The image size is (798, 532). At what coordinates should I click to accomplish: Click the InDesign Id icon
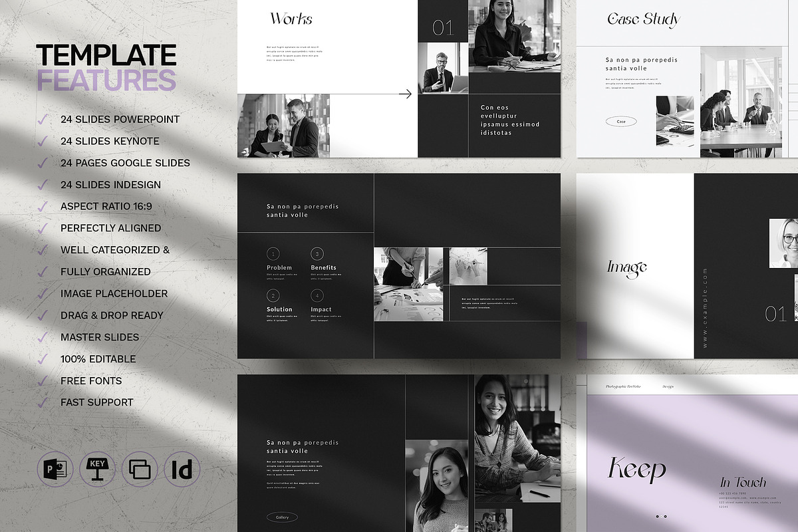click(x=182, y=470)
